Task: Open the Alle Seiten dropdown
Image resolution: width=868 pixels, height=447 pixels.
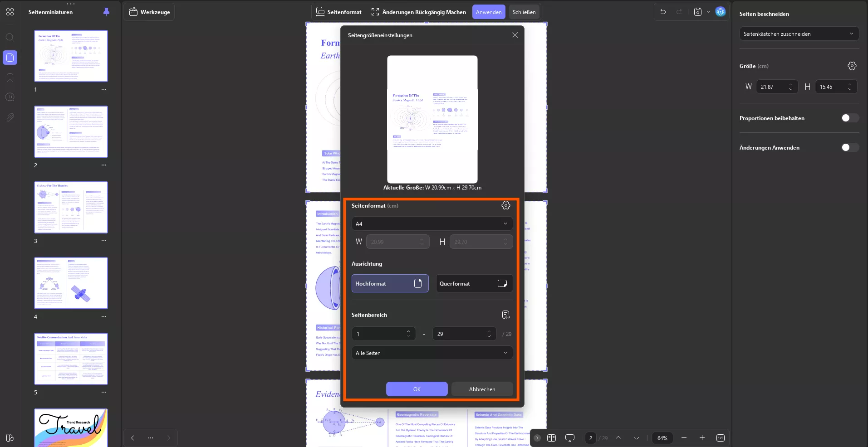Action: (x=432, y=353)
